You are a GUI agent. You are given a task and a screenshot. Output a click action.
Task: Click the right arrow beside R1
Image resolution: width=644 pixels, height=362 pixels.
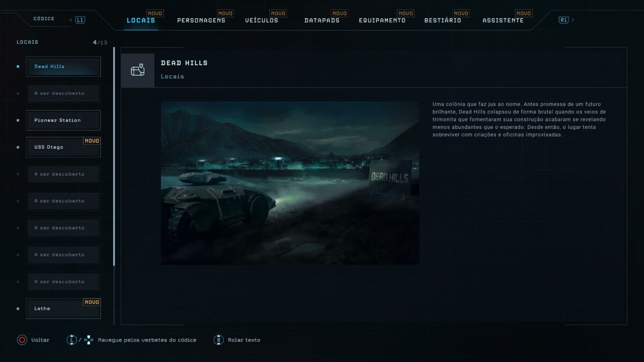[573, 20]
